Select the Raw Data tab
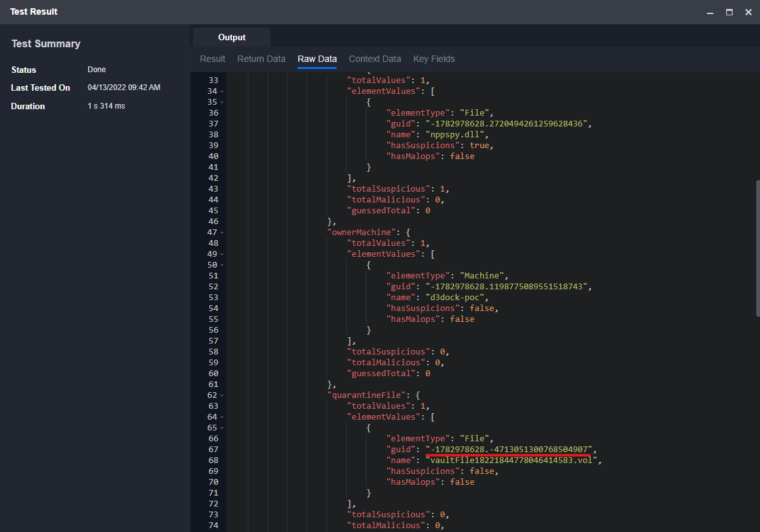This screenshot has width=760, height=532. point(317,59)
